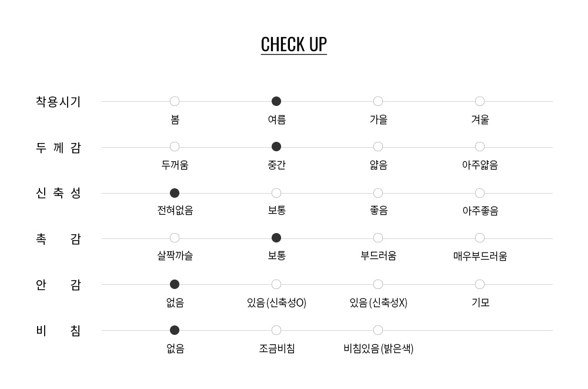
Task: Choose the 매우부드러움 texture option
Action: point(480,238)
